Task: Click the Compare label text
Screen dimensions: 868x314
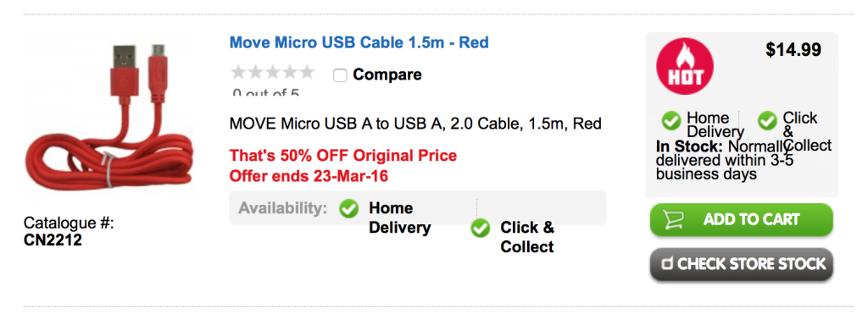Action: [387, 74]
